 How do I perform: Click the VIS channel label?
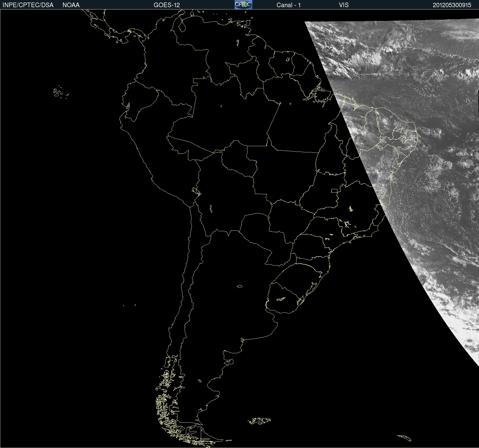[x=344, y=5]
